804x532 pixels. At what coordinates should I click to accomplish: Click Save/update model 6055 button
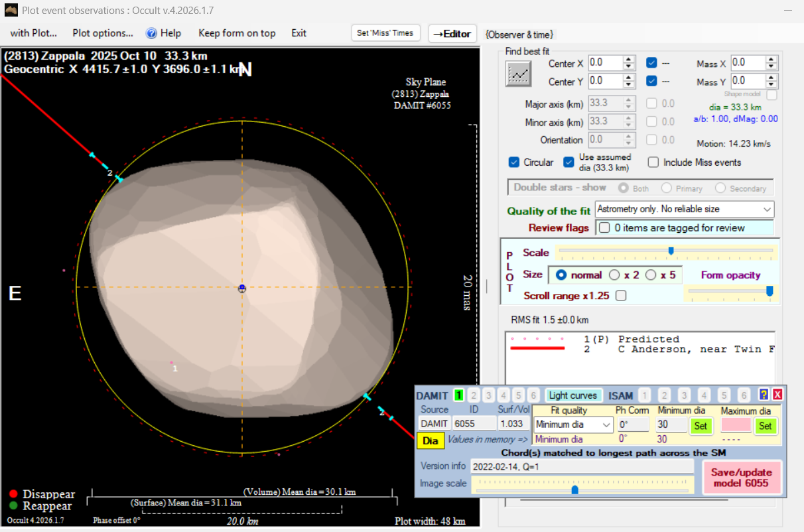pyautogui.click(x=741, y=478)
